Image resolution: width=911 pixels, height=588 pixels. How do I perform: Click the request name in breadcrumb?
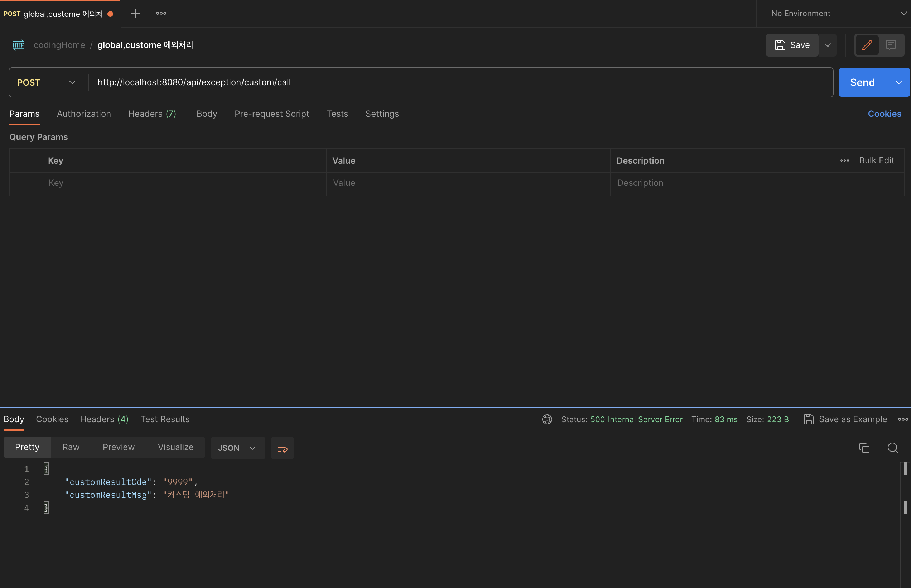[145, 45]
